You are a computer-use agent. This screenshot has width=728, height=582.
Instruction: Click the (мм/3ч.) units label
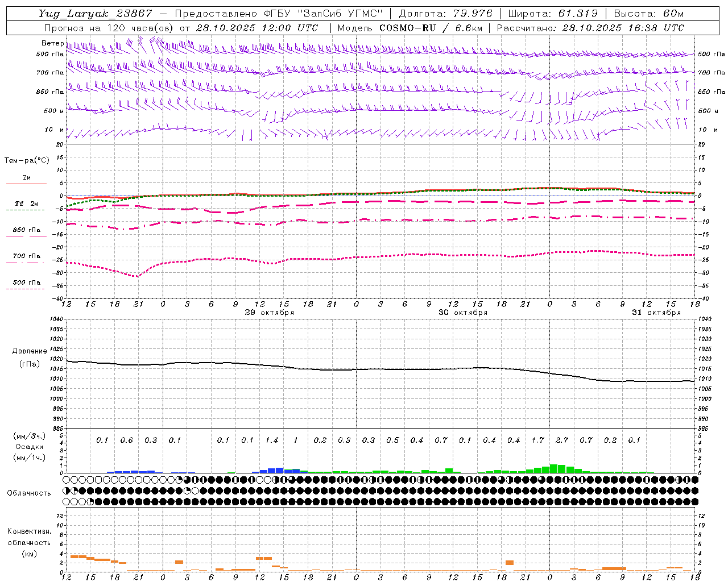point(29,436)
